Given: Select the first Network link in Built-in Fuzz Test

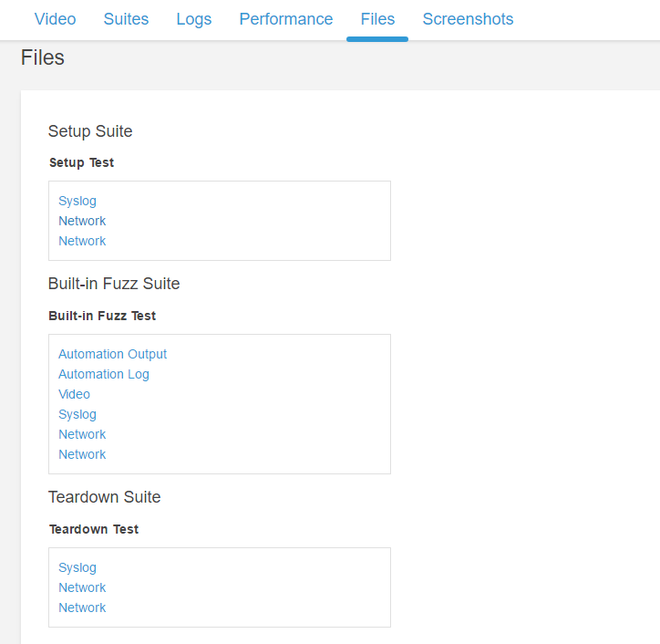Looking at the screenshot, I should click(x=82, y=434).
